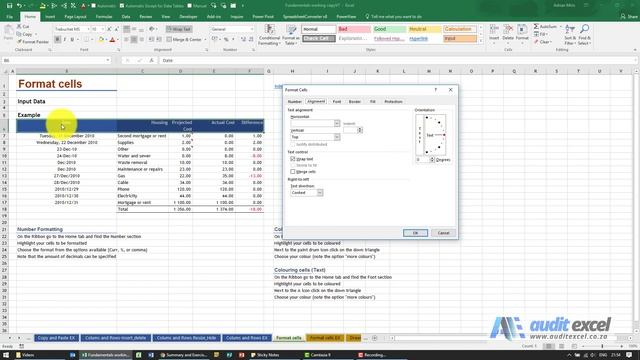Image resolution: width=640 pixels, height=360 pixels.
Task: Switch to the Fill tab in Format Cells
Action: point(373,102)
